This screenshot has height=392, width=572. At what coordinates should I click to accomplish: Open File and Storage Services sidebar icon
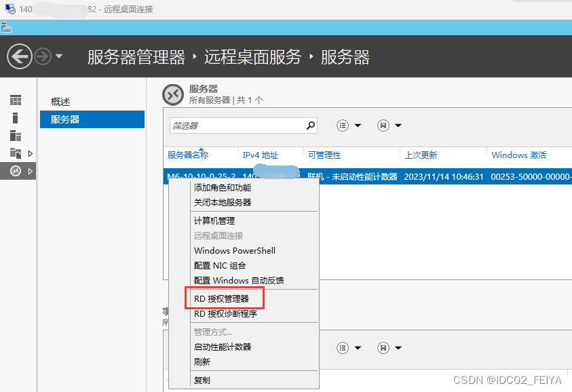[16, 153]
